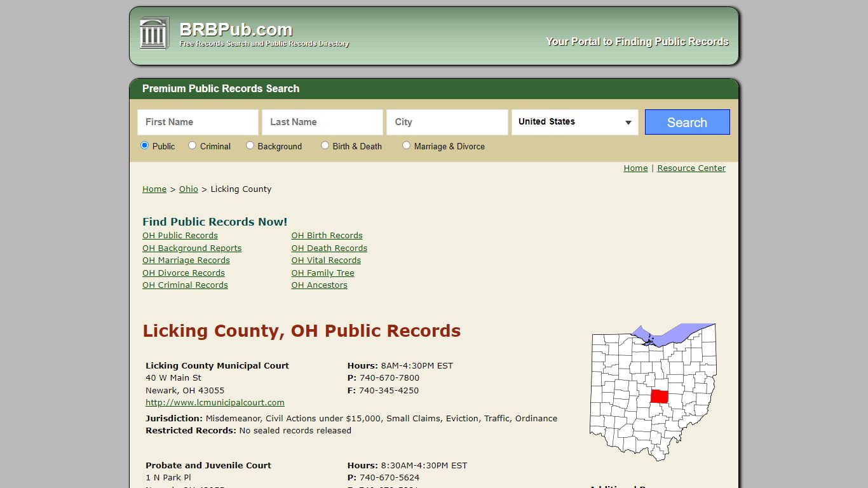Viewport: 868px width, 488px height.
Task: Click the First Name input field
Action: coord(198,122)
